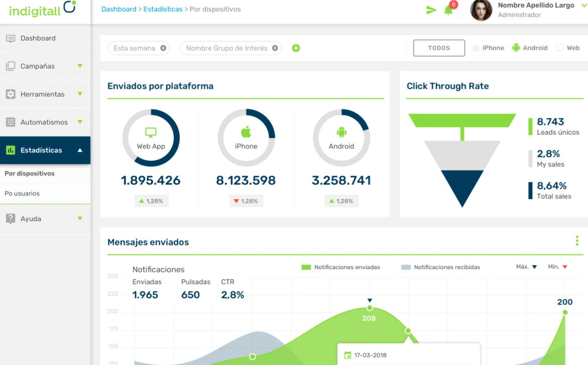Open the Ayuda help icon

pyautogui.click(x=10, y=219)
